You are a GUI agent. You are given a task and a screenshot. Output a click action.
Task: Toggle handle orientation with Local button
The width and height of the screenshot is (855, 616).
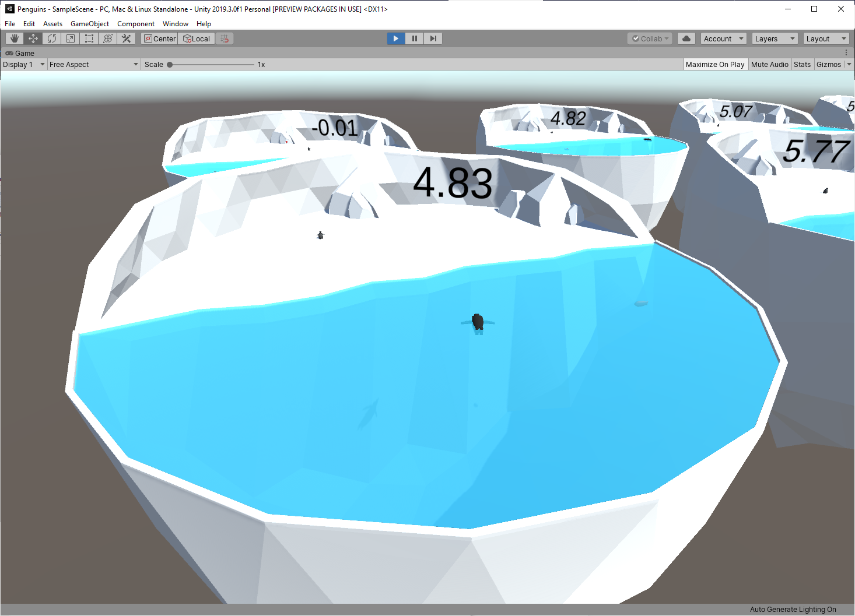[x=196, y=38]
